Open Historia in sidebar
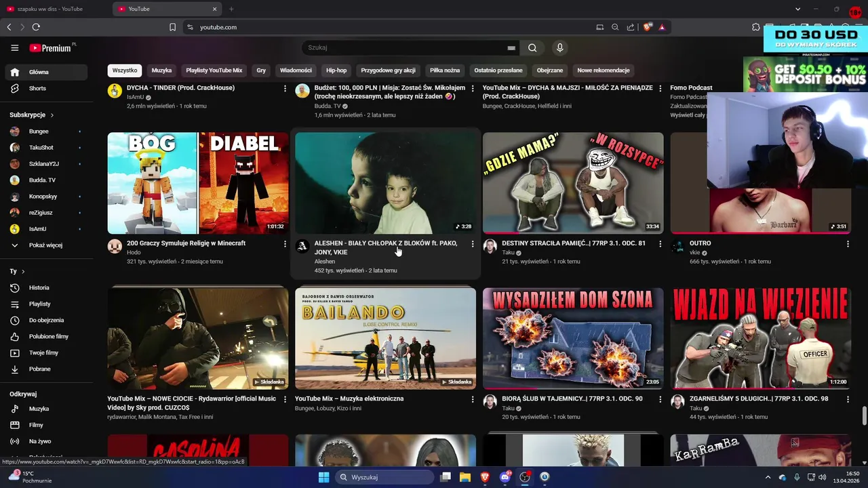 coord(46,287)
